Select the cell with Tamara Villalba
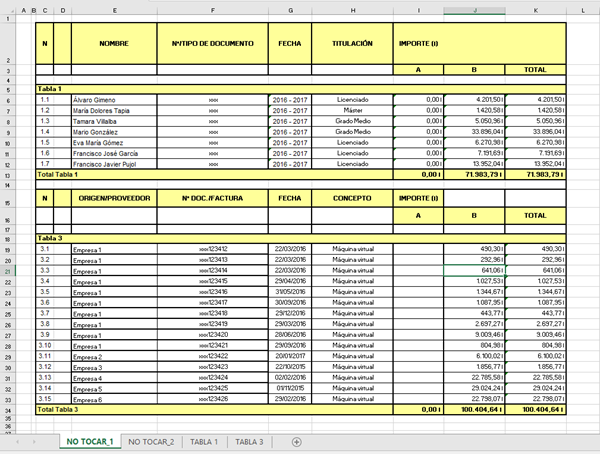The image size is (600, 454). (114, 121)
